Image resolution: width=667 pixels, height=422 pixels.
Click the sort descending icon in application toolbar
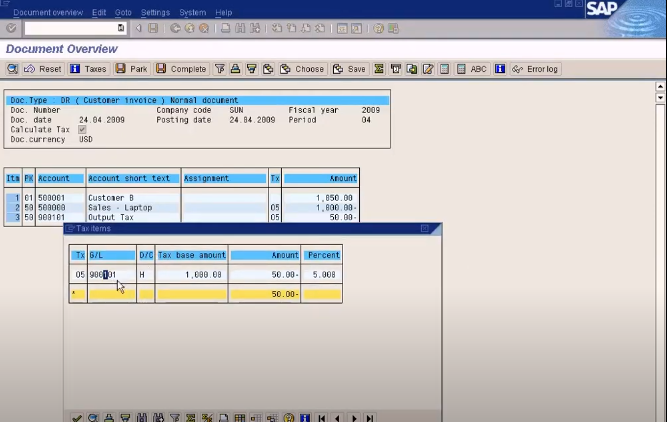251,69
